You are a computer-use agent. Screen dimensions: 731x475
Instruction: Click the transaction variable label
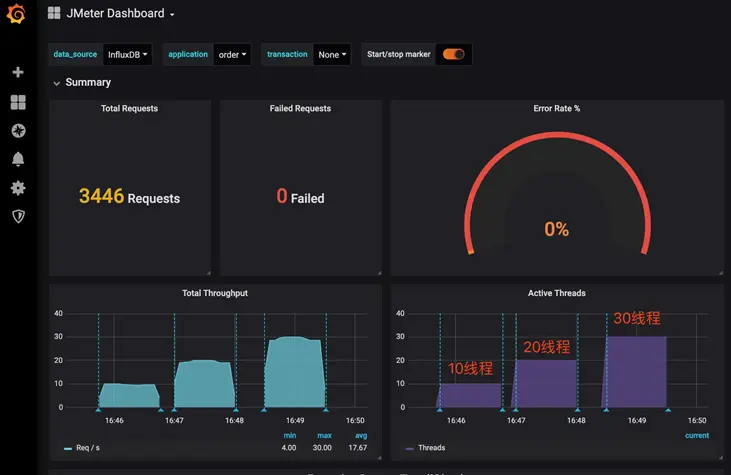(287, 54)
